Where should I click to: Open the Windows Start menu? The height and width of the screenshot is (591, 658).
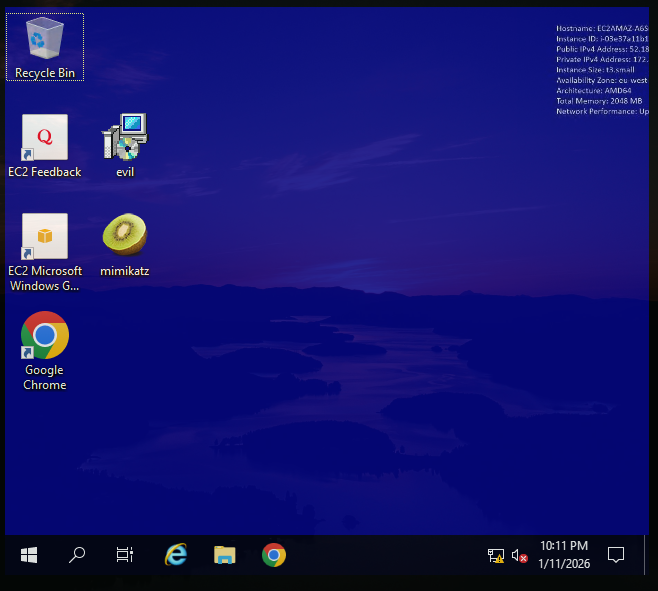tap(29, 555)
